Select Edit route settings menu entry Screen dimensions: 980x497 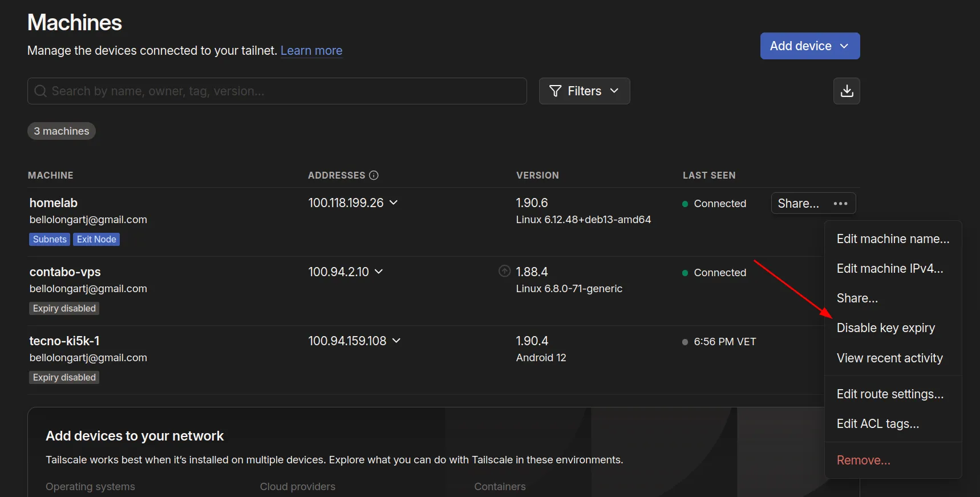click(890, 394)
